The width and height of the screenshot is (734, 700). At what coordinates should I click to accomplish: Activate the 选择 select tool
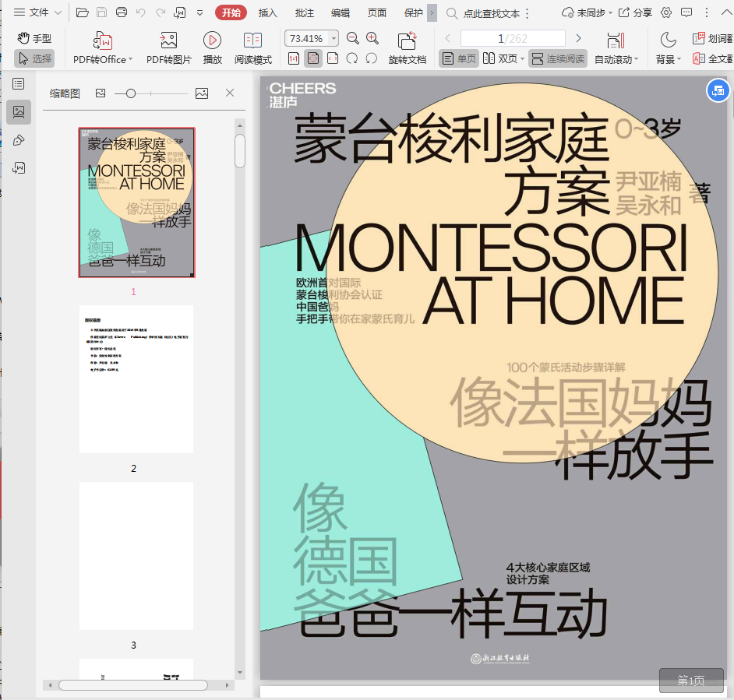tap(34, 58)
